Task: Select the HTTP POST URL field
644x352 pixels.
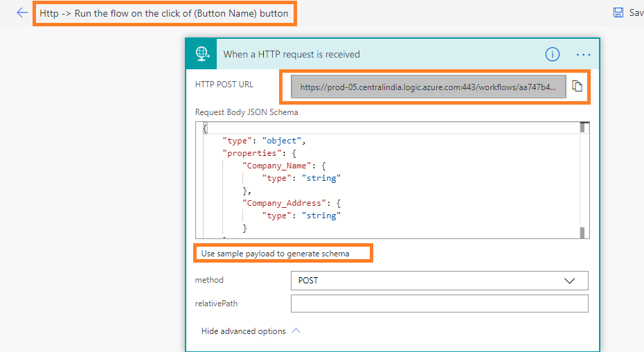Action: (x=429, y=87)
